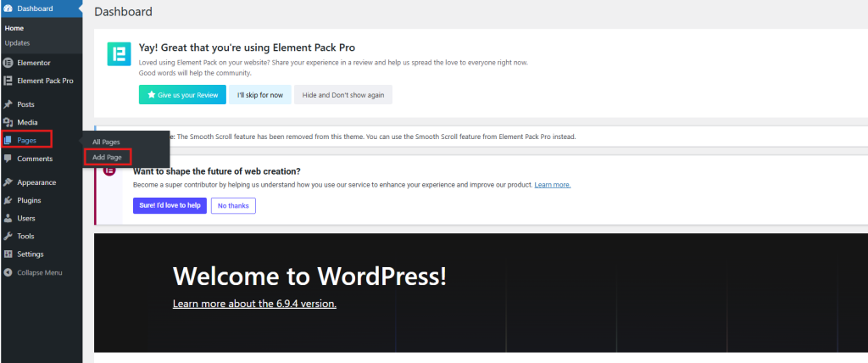
Task: Choose Add Page from the flyout
Action: 108,158
